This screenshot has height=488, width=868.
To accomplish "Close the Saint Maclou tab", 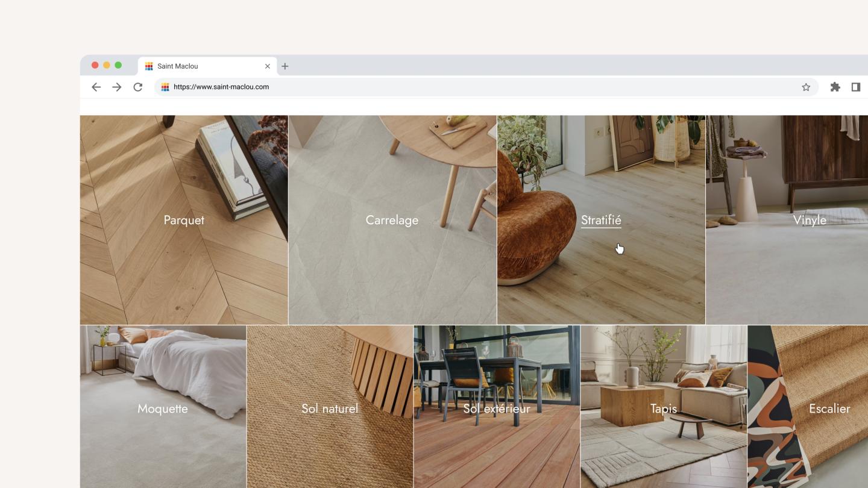I will point(268,66).
